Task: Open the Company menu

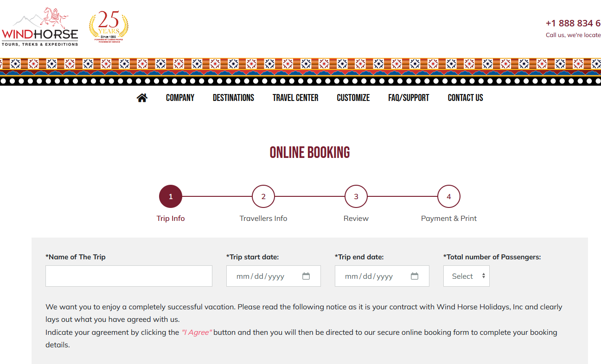Action: (180, 98)
